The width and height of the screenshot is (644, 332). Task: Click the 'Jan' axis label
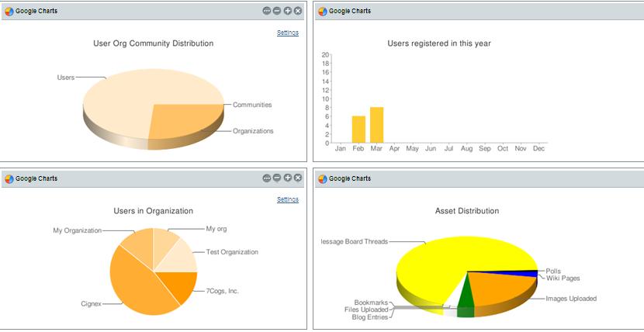pyautogui.click(x=341, y=149)
